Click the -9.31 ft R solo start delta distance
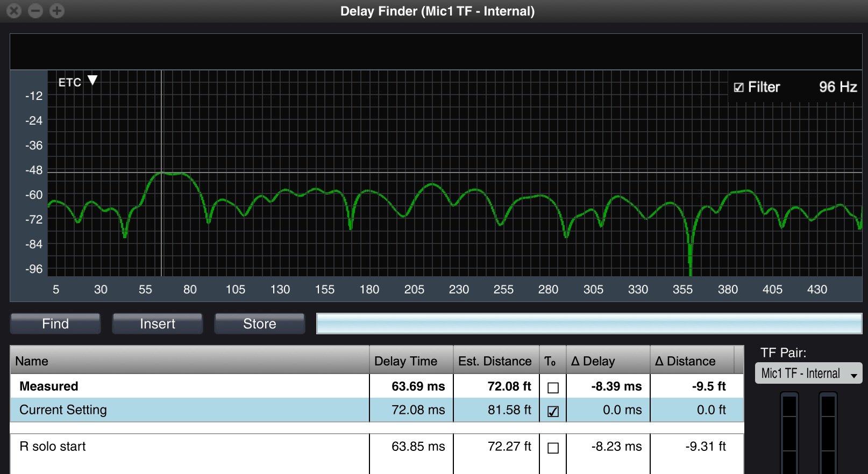 (x=706, y=447)
